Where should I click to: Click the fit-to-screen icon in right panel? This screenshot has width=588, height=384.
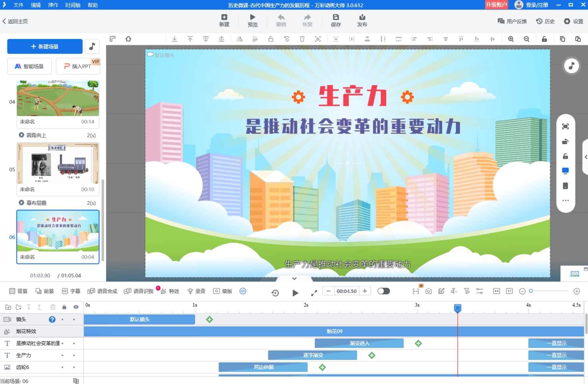(565, 126)
